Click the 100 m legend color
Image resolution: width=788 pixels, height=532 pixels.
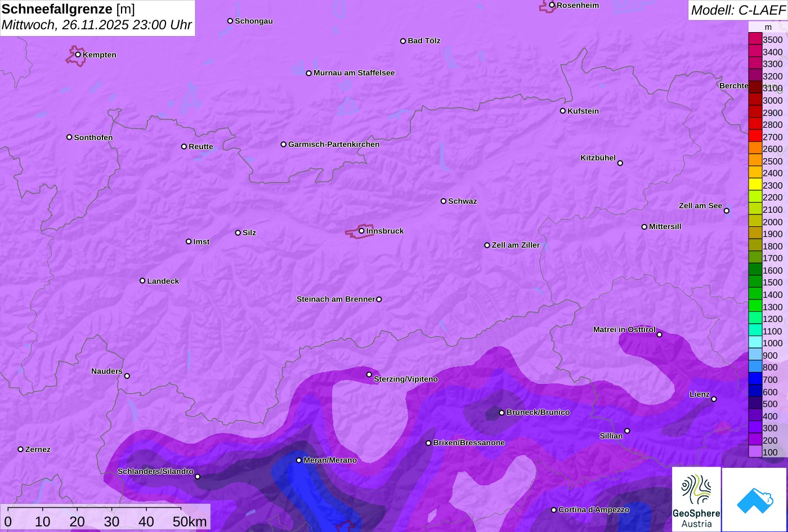point(755,451)
